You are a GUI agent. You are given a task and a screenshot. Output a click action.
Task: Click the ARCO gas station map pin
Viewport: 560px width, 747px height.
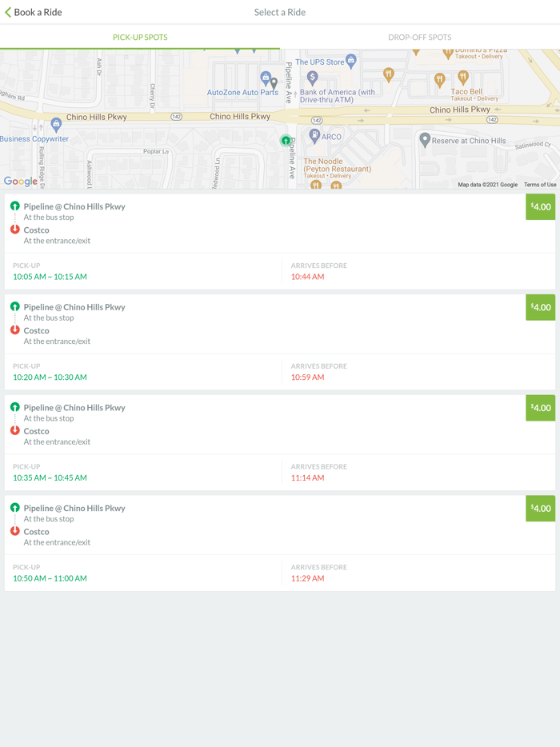(314, 136)
